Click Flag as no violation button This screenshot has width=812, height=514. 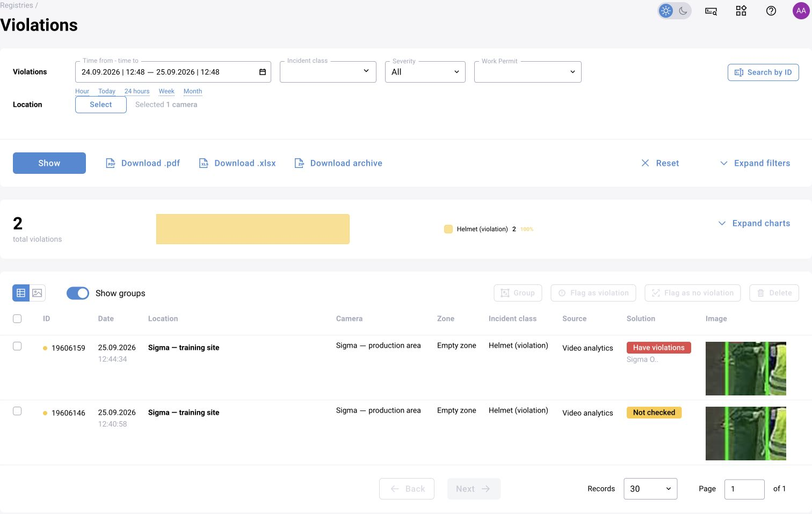pos(693,293)
